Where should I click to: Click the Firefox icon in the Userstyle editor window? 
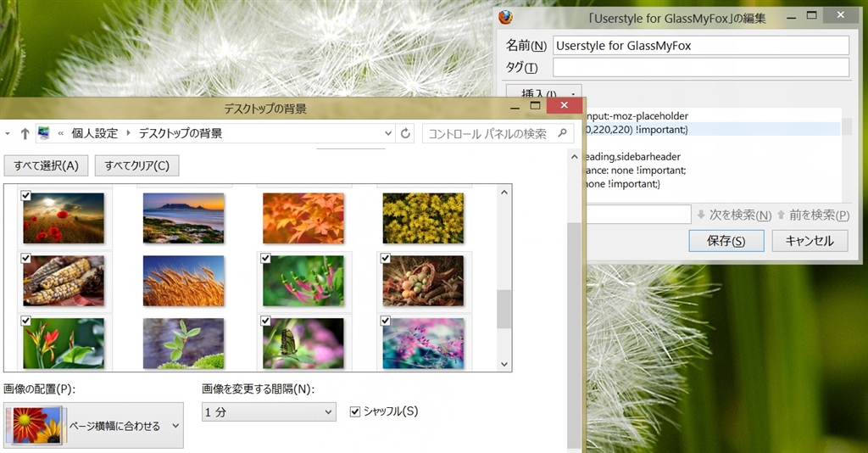tap(505, 18)
